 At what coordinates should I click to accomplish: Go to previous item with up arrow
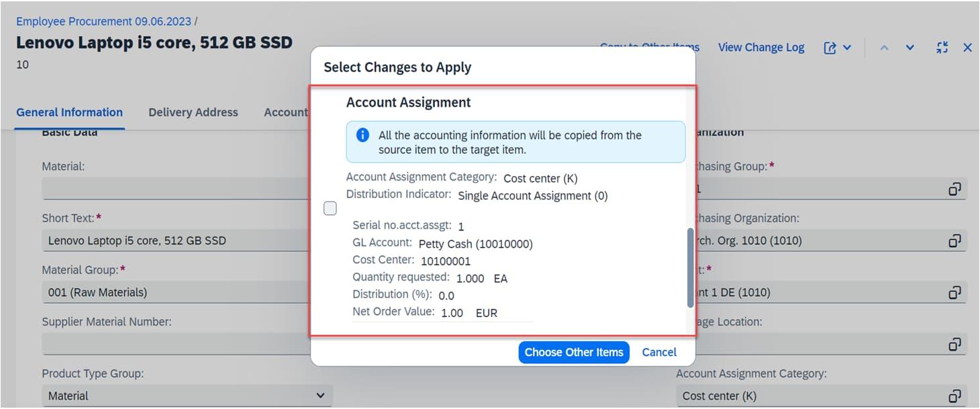pyautogui.click(x=884, y=48)
